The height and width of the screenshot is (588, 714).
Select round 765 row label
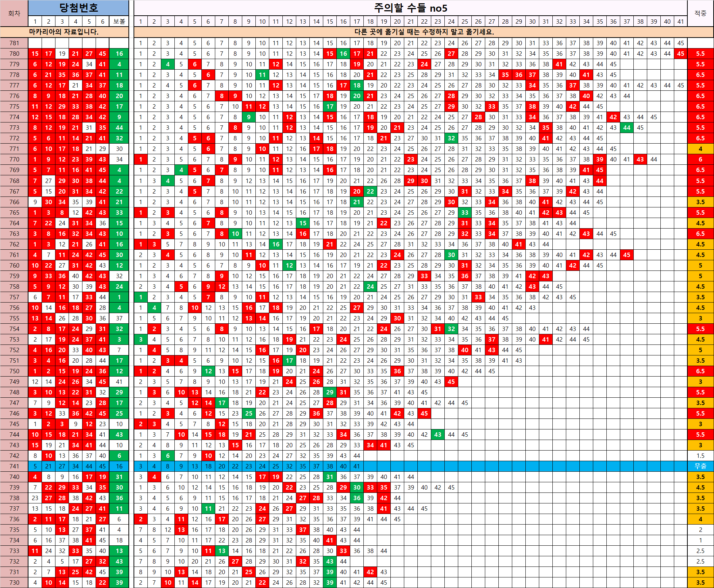click(14, 213)
